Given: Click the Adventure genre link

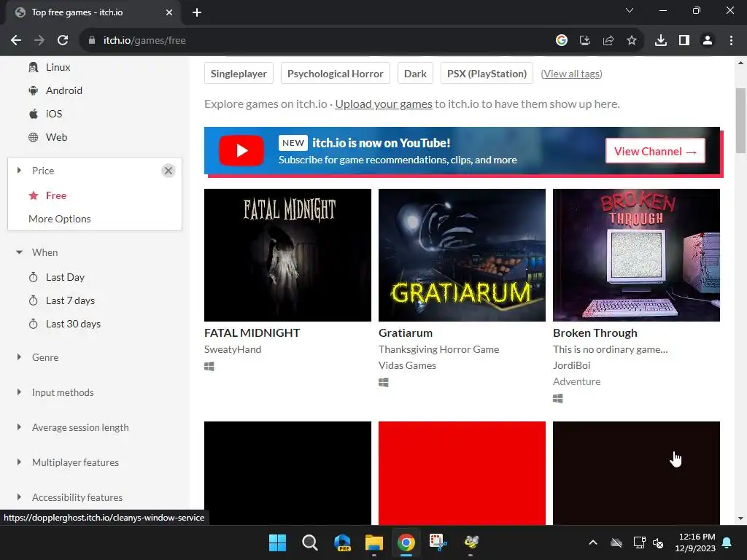Looking at the screenshot, I should pos(577,381).
